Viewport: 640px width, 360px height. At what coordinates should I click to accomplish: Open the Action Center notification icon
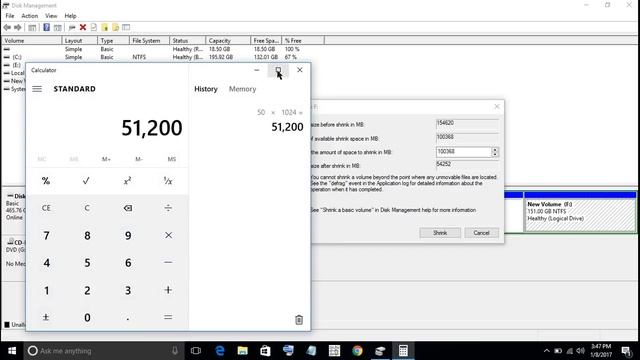pos(627,351)
